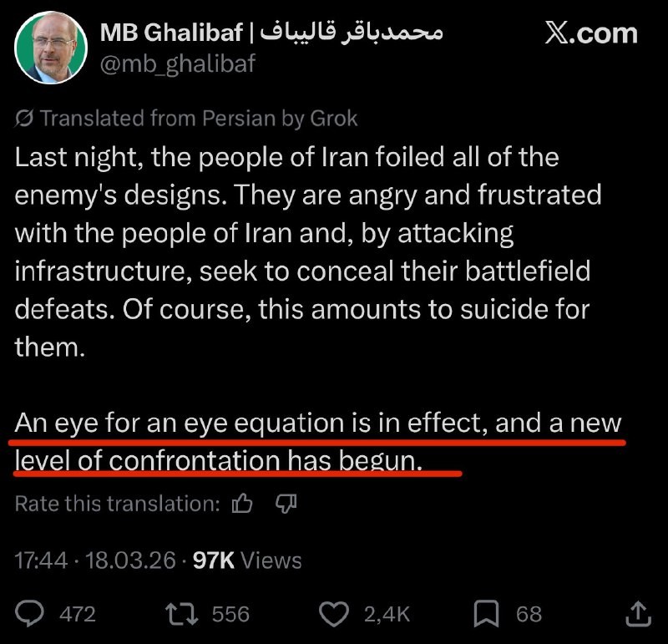
Task: Click the repost arrows icon
Action: point(178,615)
